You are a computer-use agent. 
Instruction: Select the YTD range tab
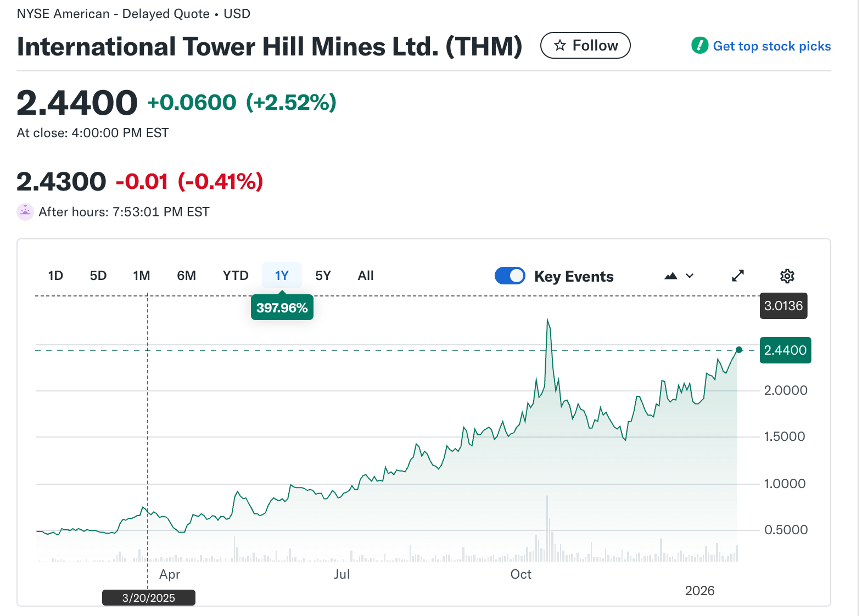(236, 276)
